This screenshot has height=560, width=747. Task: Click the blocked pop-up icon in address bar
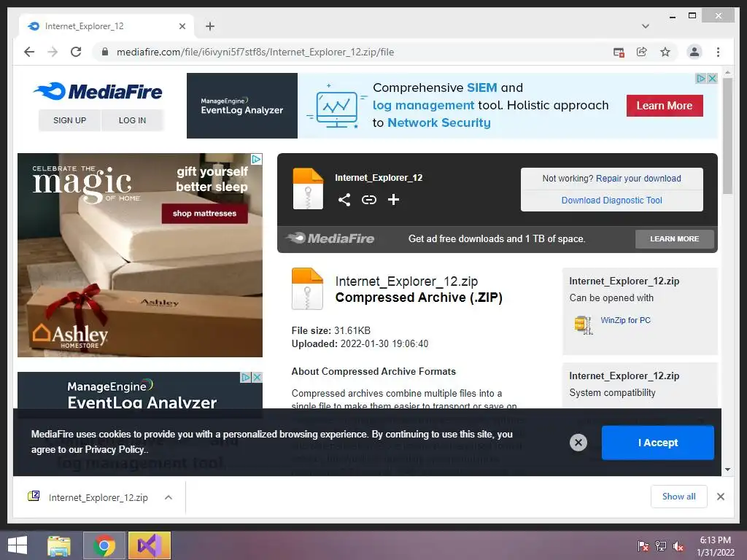coord(619,52)
